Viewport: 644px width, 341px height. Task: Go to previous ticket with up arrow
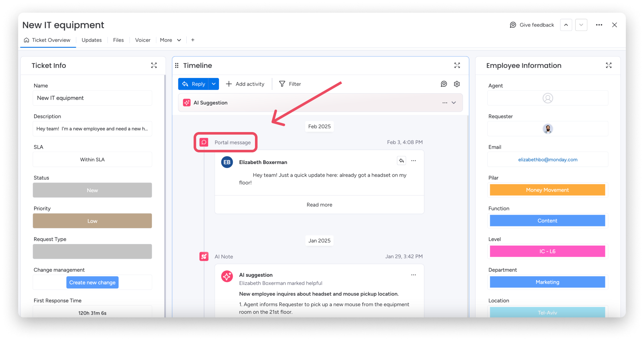[x=566, y=25]
